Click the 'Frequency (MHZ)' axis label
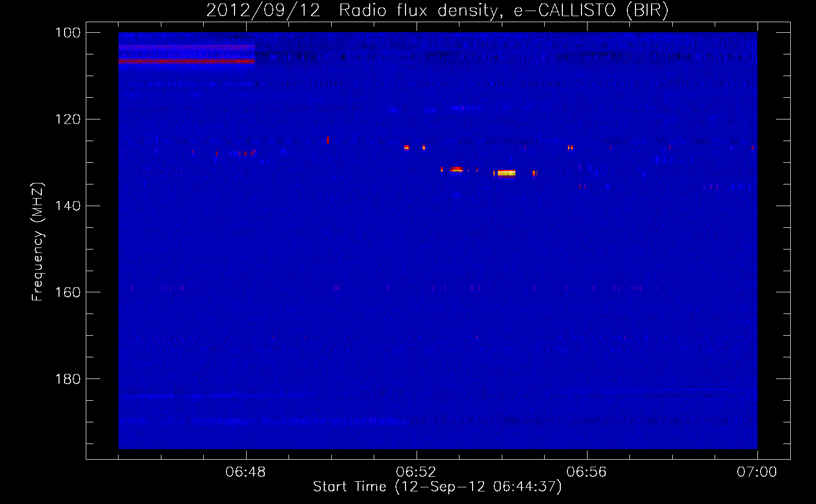The height and width of the screenshot is (504, 816). [38, 241]
